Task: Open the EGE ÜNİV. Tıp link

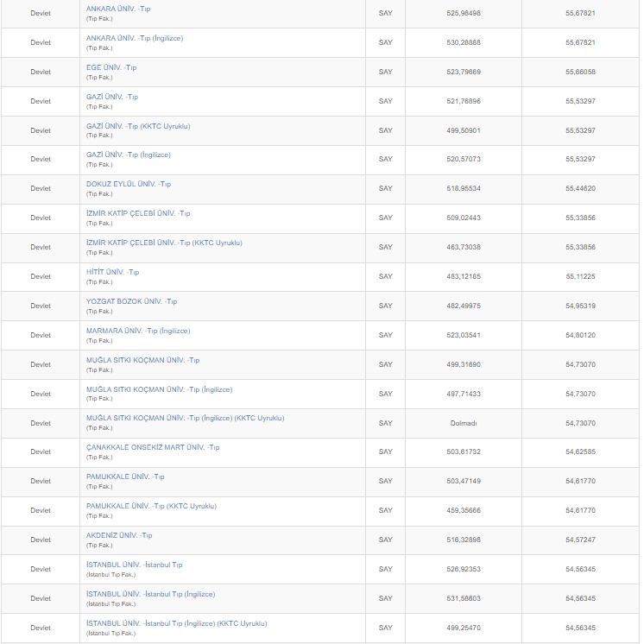Action: coord(111,67)
